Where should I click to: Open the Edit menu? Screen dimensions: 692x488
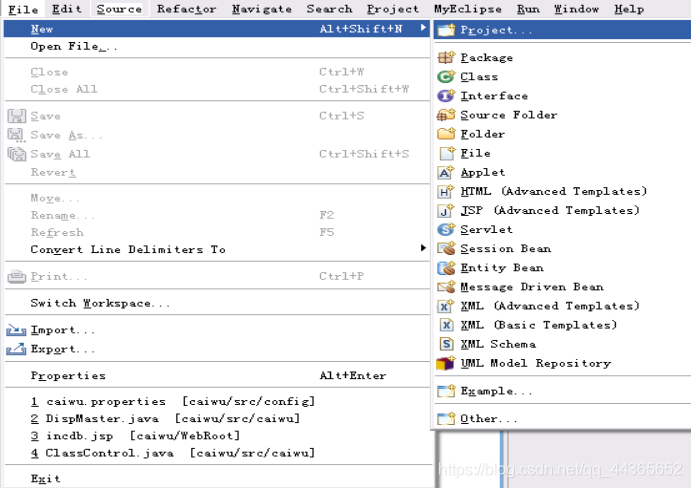(67, 9)
